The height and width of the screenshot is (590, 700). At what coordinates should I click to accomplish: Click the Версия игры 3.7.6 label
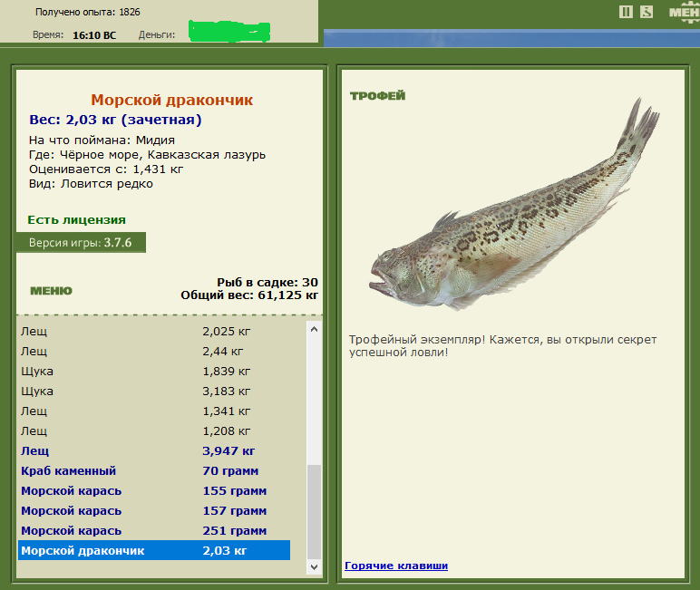coord(81,242)
